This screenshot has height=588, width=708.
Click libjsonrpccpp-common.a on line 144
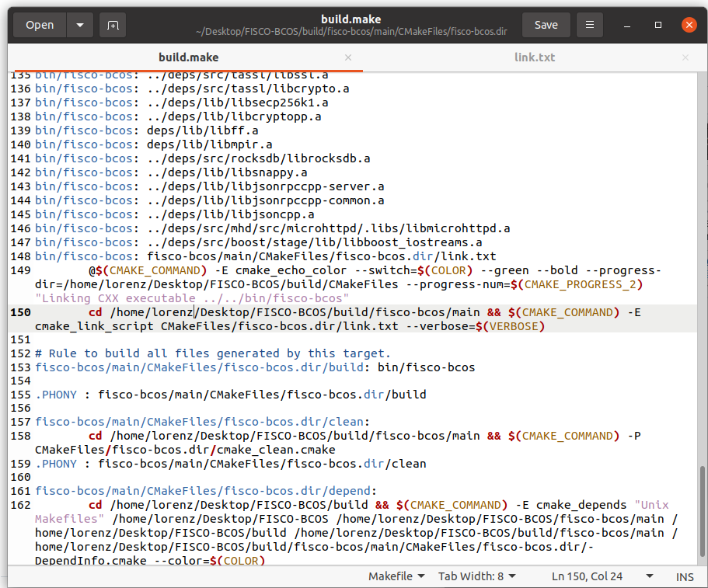tap(308, 200)
